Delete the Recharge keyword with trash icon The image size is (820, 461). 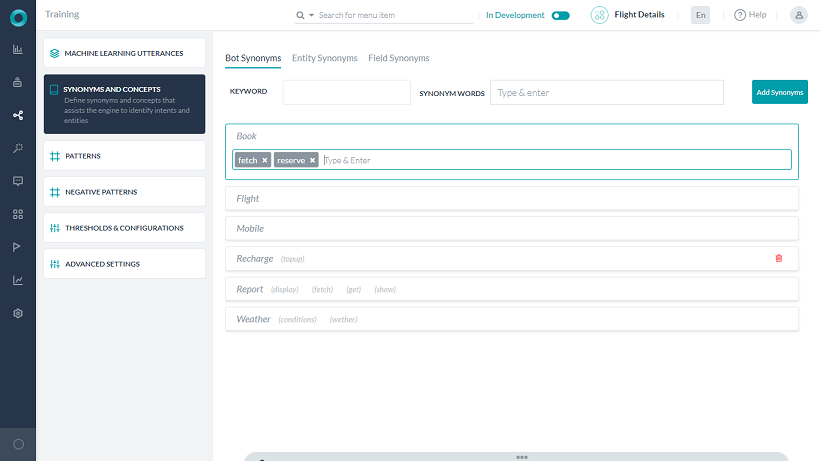coord(779,258)
